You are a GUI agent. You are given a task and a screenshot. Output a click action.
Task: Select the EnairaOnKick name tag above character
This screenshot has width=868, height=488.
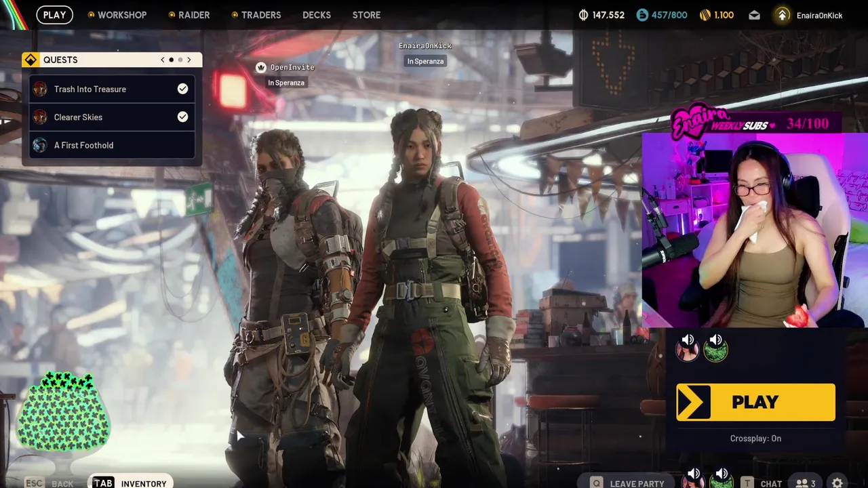click(425, 45)
